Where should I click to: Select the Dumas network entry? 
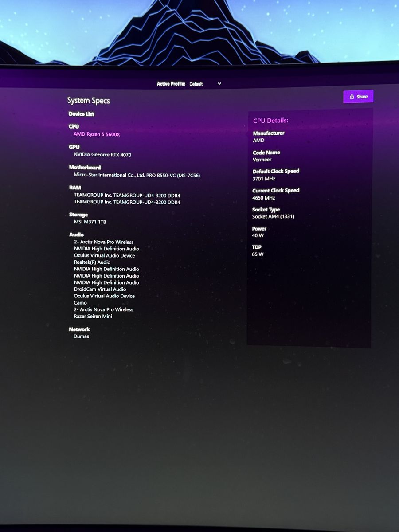pyautogui.click(x=81, y=336)
